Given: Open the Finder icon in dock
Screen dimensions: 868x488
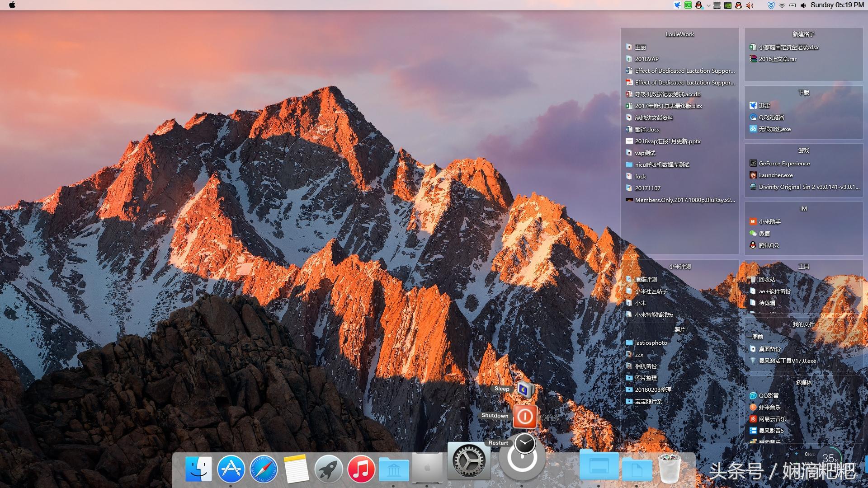Looking at the screenshot, I should pos(198,469).
